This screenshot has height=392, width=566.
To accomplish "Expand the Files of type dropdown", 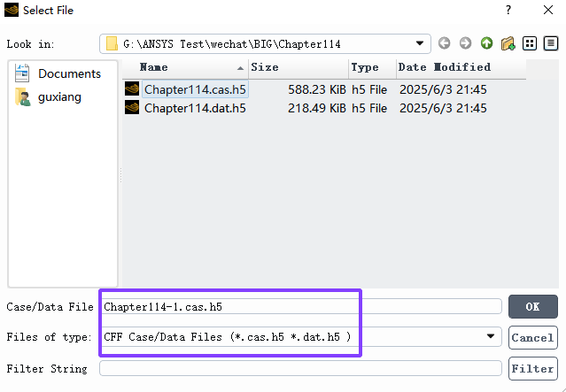I will 490,336.
